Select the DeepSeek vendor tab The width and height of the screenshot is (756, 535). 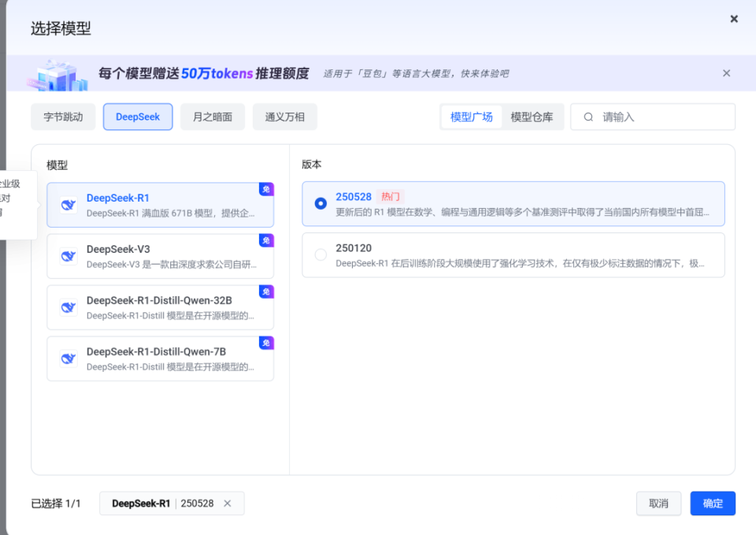point(138,117)
